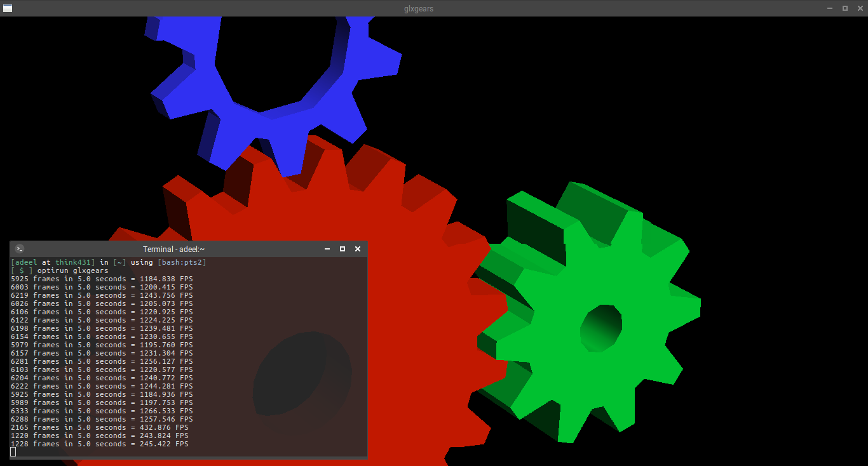The image size is (868, 466).
Task: Click the line ending in 1184.838 FPS
Action: pos(102,279)
